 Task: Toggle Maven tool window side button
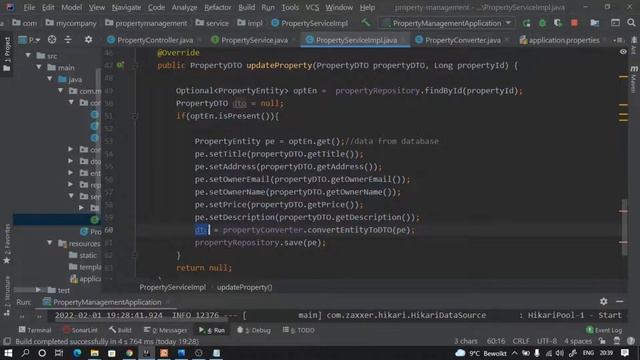pyautogui.click(x=634, y=80)
